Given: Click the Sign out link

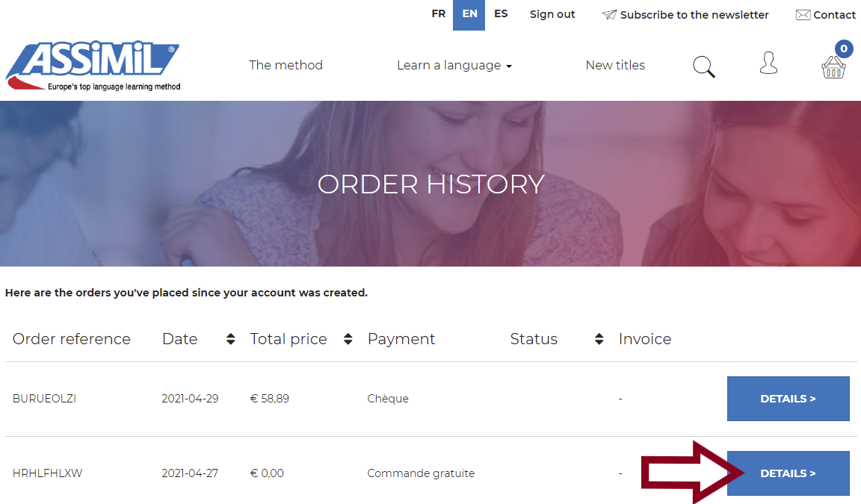Looking at the screenshot, I should click(x=552, y=15).
